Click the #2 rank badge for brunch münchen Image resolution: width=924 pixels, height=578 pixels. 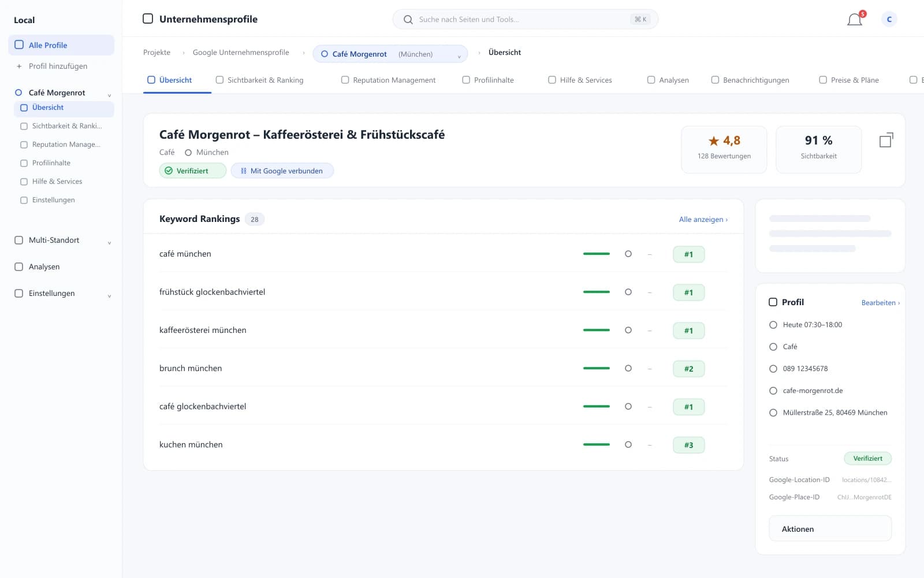(x=688, y=369)
